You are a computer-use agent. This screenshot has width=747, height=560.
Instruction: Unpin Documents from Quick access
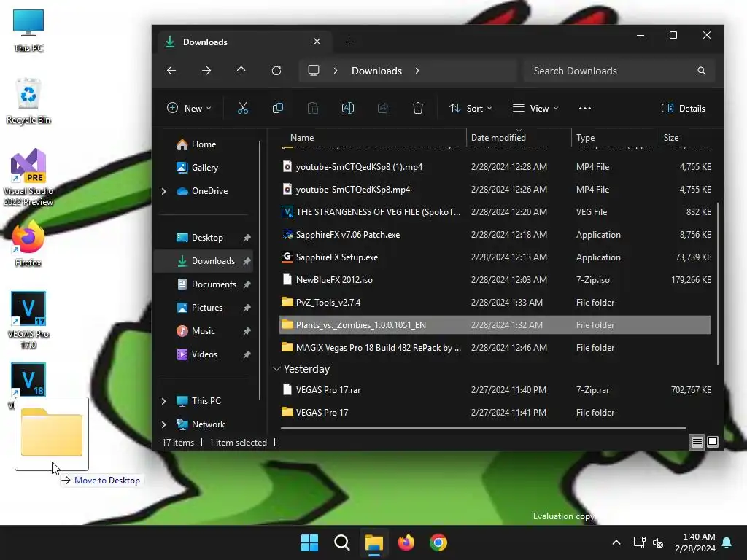tap(247, 284)
